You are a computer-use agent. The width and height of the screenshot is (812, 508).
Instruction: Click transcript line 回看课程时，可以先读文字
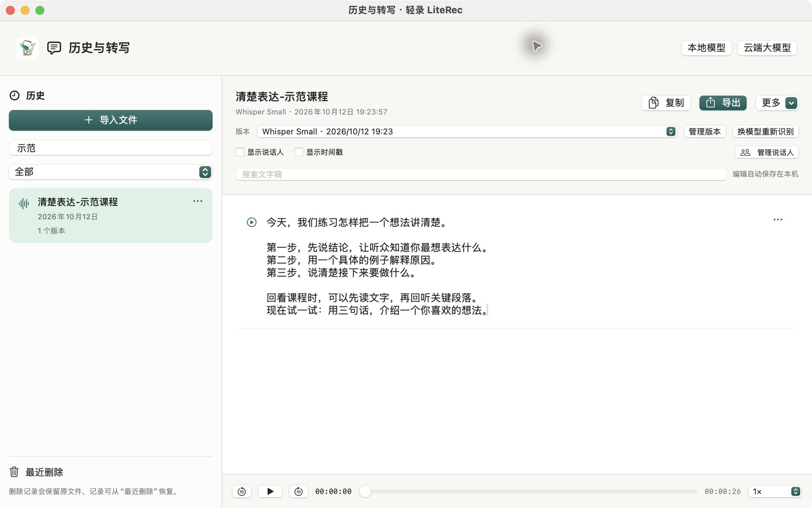[372, 298]
